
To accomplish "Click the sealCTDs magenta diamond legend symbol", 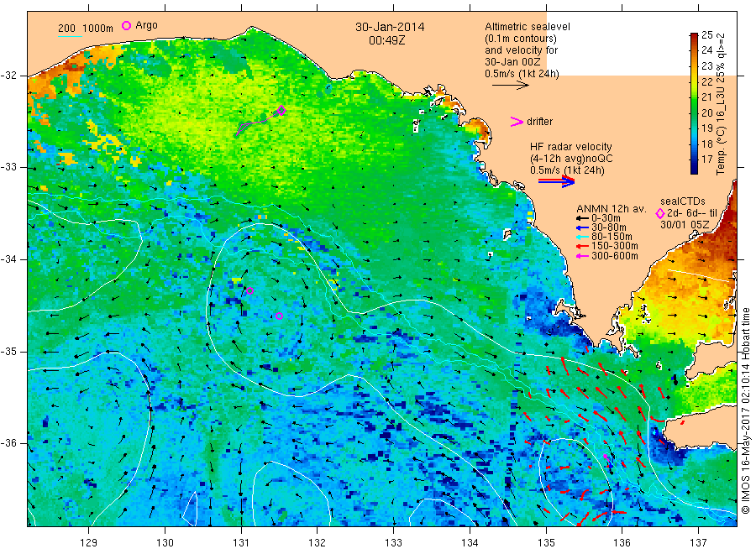I will coord(660,213).
